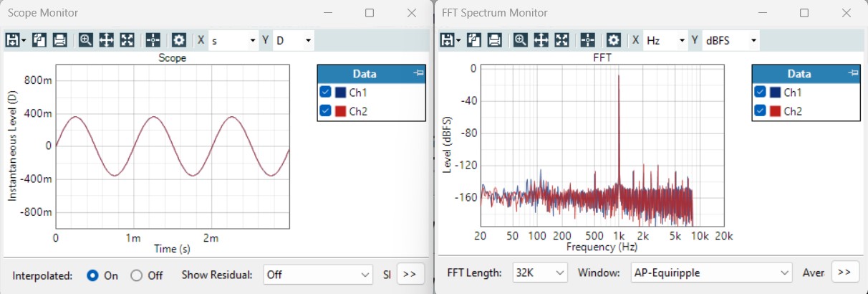Print the FFT Spectrum graph
The image size is (868, 294).
(x=494, y=40)
